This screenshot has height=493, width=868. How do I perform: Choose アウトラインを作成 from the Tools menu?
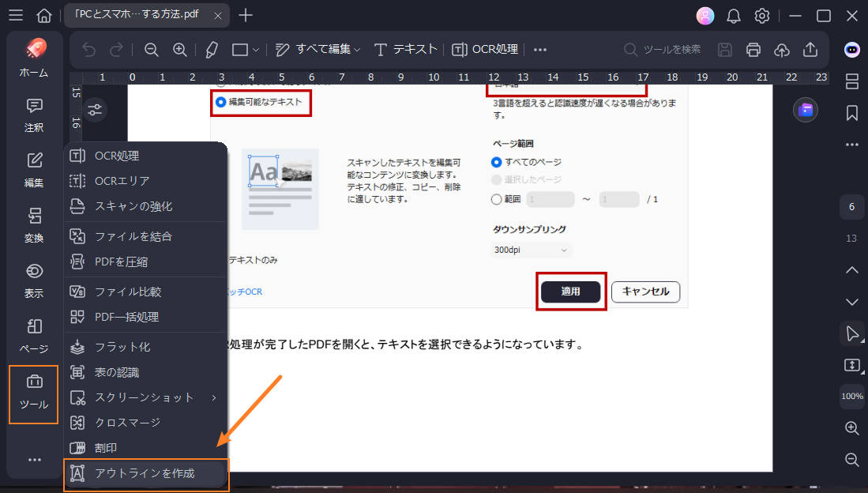pyautogui.click(x=146, y=474)
